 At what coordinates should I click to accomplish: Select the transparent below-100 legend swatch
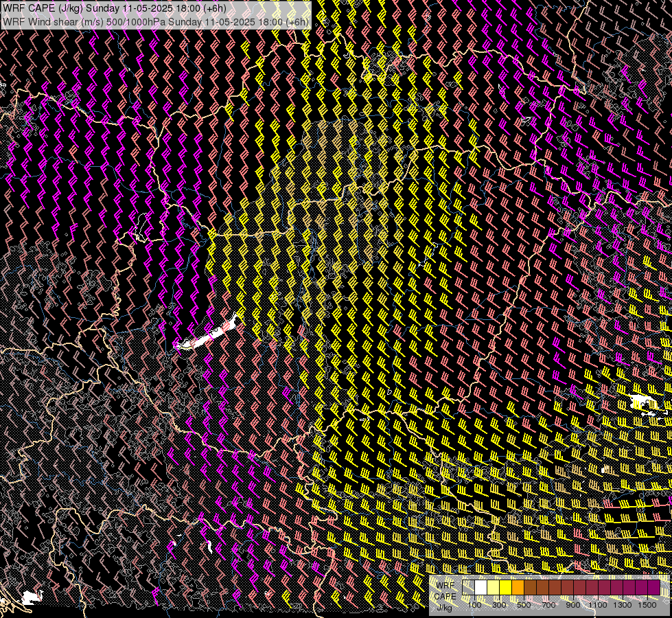(468, 588)
